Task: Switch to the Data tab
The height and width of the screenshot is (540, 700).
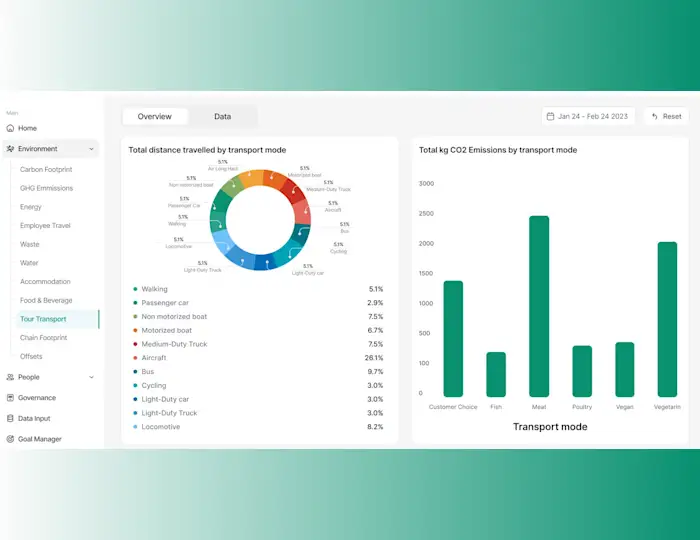Action: [x=222, y=116]
